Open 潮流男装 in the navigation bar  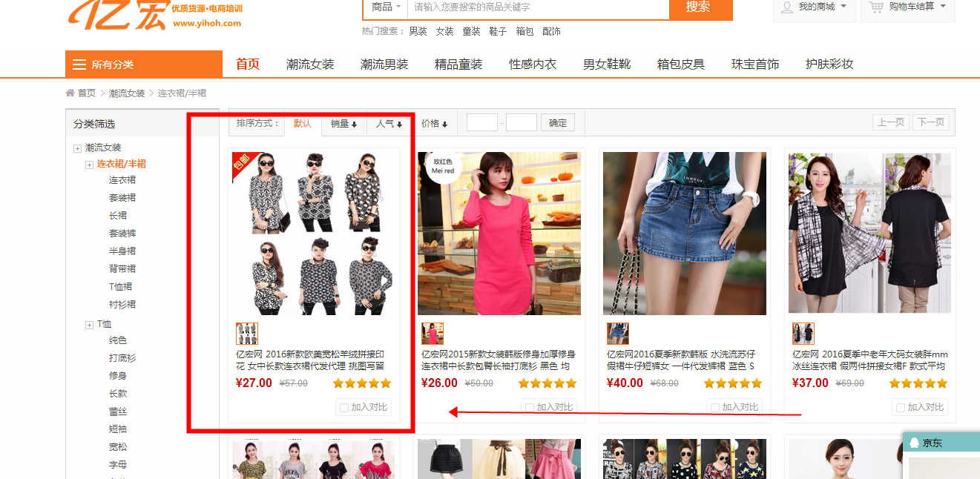point(384,65)
